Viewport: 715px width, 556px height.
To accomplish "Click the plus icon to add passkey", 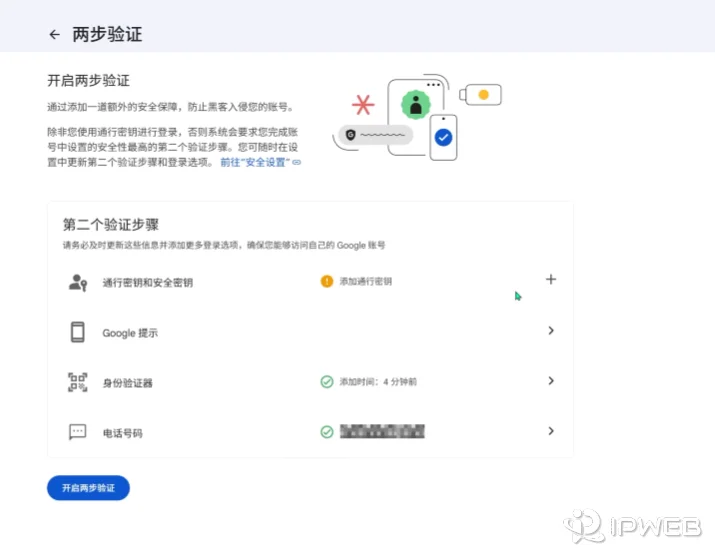I will pos(551,279).
